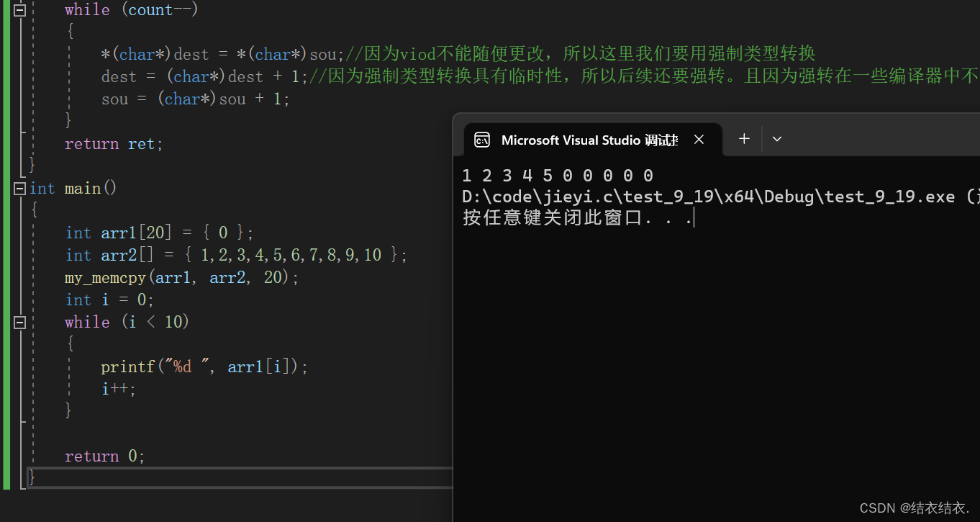
Task: Click the printf("%d ", arr1[i]) line
Action: (204, 366)
